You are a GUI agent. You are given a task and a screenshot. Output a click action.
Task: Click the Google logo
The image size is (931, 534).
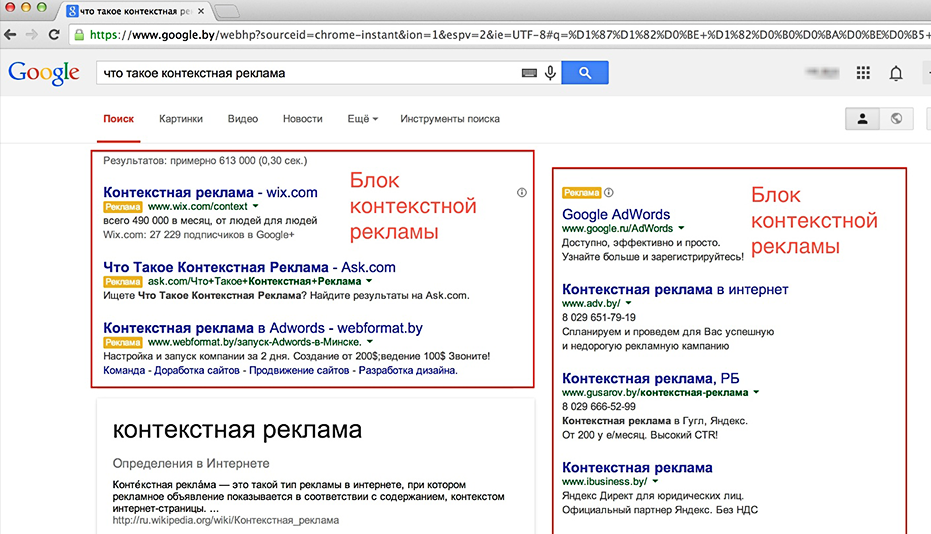click(43, 73)
